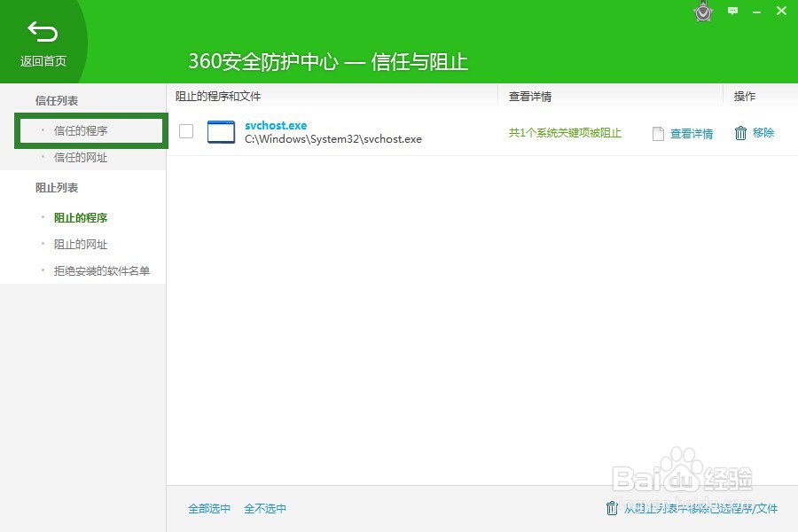Select 阻止的网址 in the sidebar

81,245
